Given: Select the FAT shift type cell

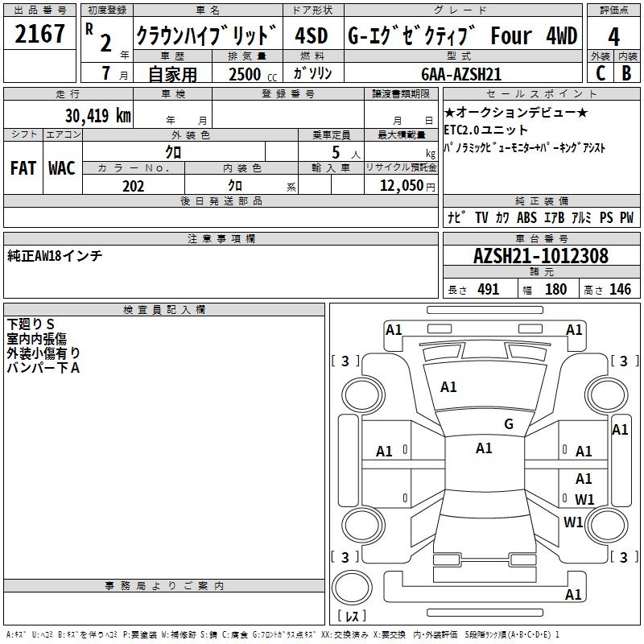Looking at the screenshot, I should pos(23,167).
